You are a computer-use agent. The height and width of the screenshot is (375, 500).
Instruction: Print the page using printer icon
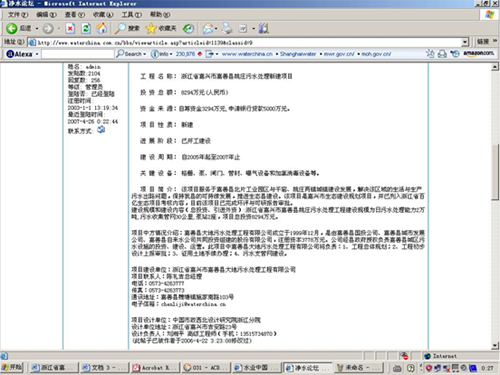point(227,29)
